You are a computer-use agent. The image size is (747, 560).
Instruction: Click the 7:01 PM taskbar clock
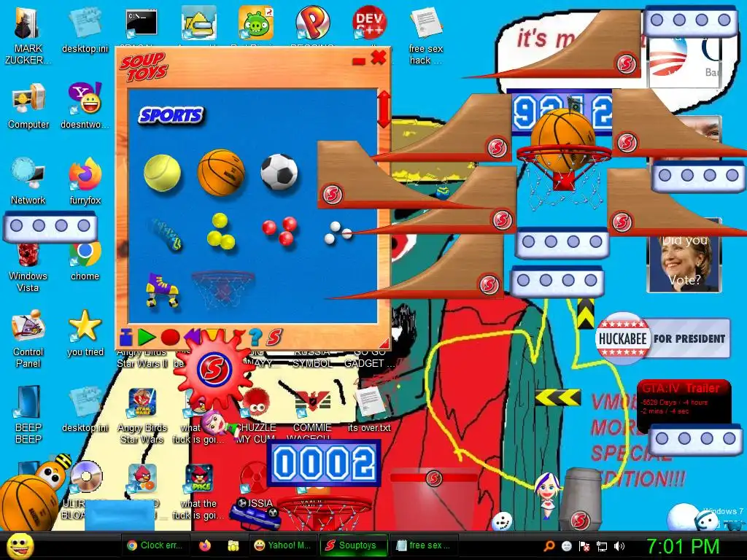pyautogui.click(x=682, y=547)
